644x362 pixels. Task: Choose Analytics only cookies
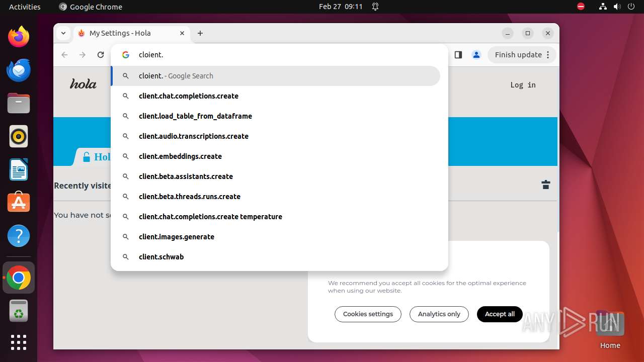pyautogui.click(x=439, y=314)
